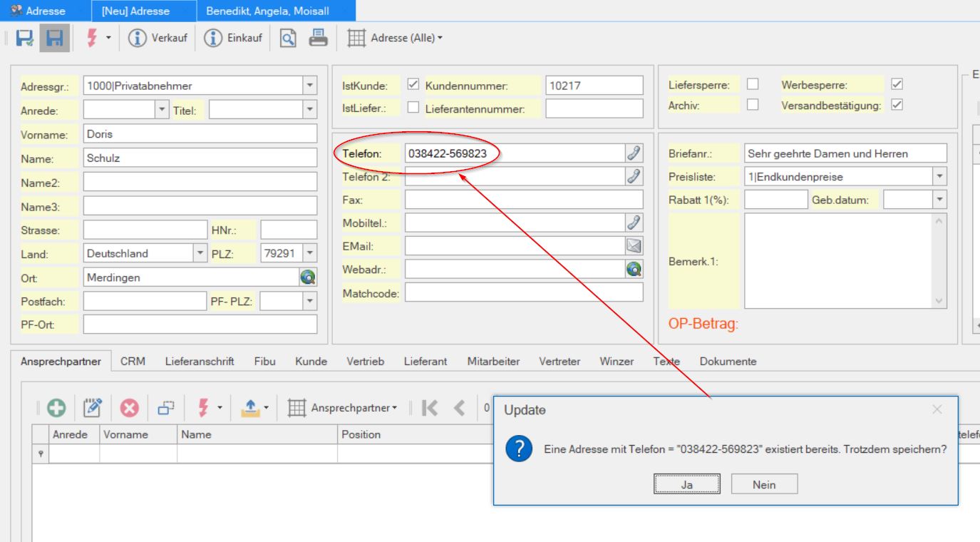Open the Dokumente tab
The image size is (980, 542).
point(728,362)
